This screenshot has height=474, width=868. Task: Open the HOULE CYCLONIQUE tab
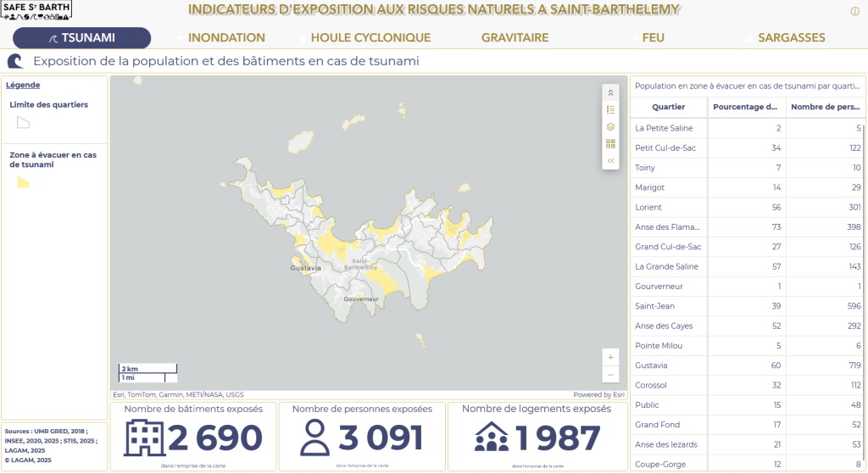pyautogui.click(x=370, y=38)
